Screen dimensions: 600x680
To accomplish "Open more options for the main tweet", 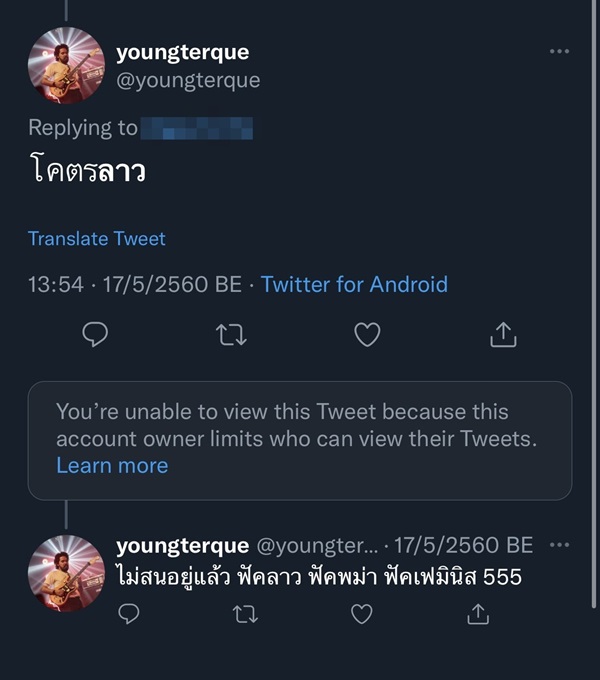I will tap(559, 51).
